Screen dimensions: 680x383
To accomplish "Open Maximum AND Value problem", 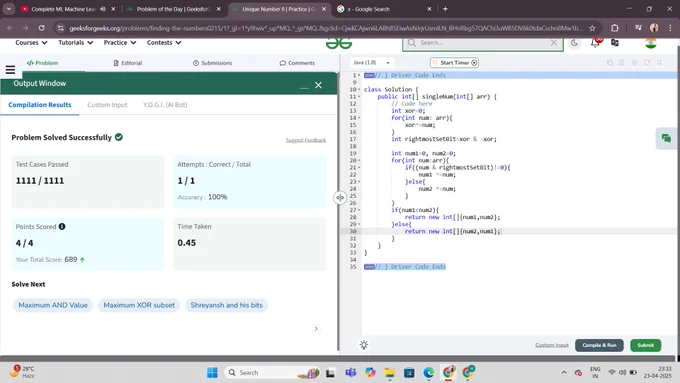I will click(x=53, y=305).
